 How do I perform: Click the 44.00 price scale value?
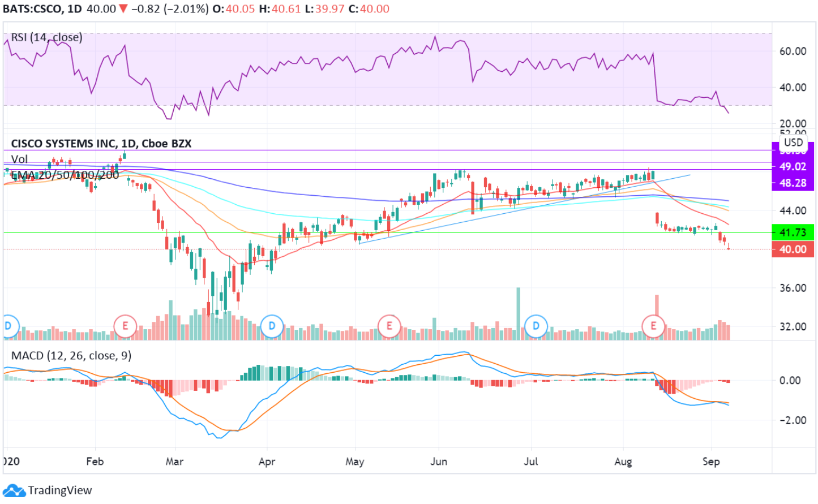(x=793, y=210)
